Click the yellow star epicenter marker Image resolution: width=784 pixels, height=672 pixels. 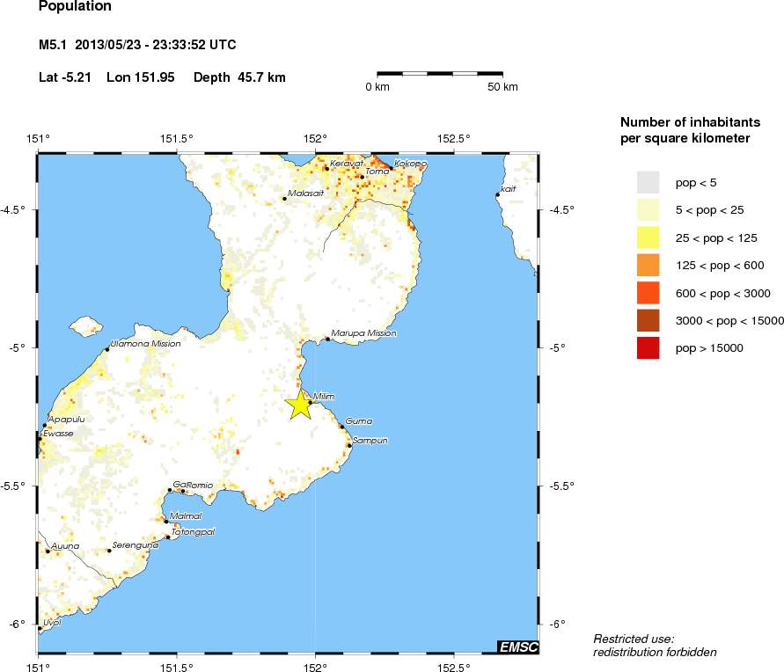pos(299,405)
